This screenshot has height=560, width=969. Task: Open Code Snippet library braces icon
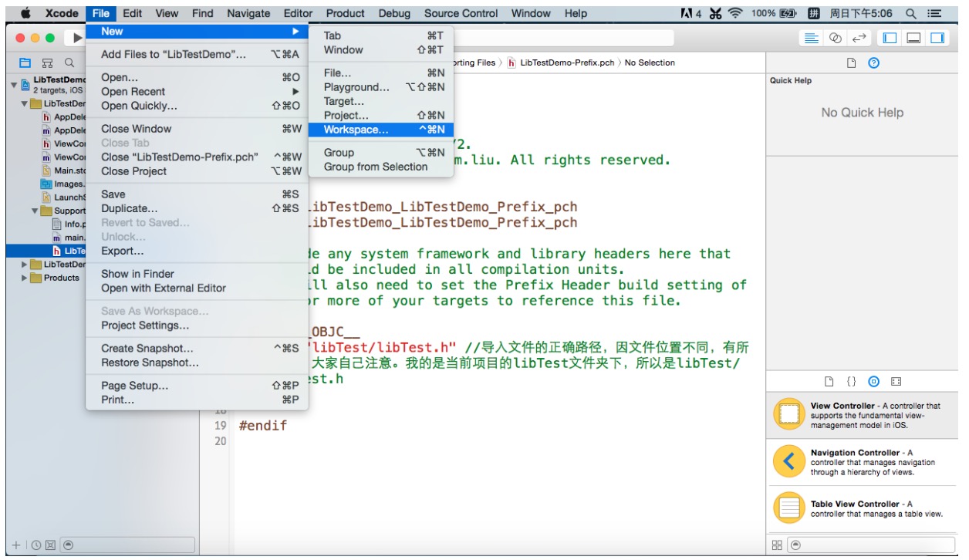tap(852, 381)
